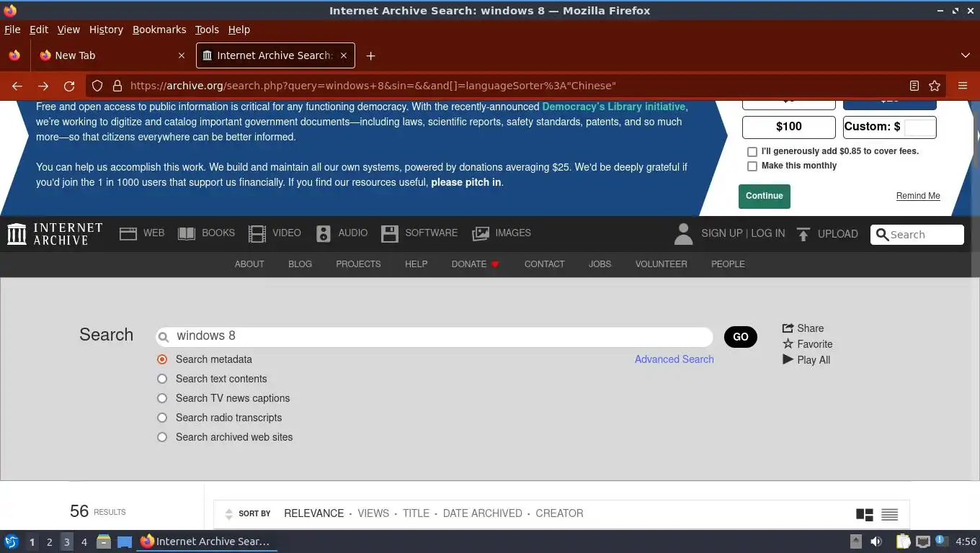Image resolution: width=980 pixels, height=553 pixels.
Task: Open the Bookmarks menu
Action: [159, 30]
